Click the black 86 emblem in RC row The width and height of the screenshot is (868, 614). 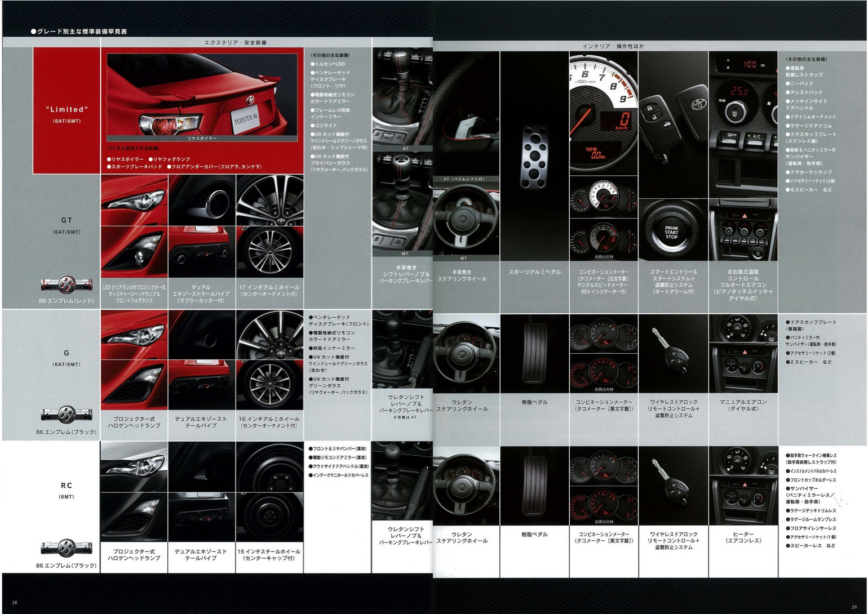pos(66,547)
